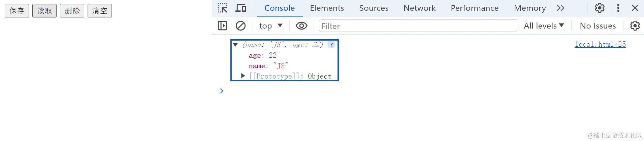Switch to the Network tab
644x141 pixels.
419,8
